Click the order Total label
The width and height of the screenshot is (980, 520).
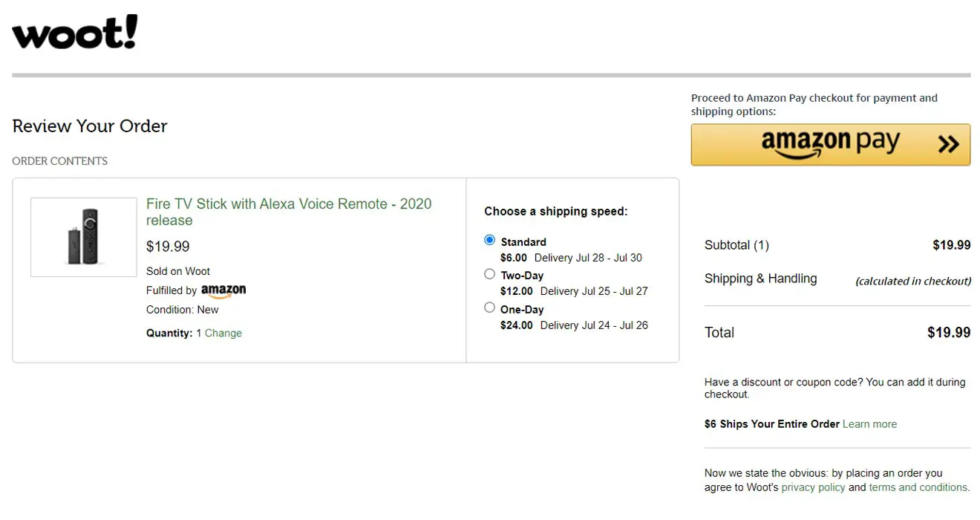[x=719, y=333]
